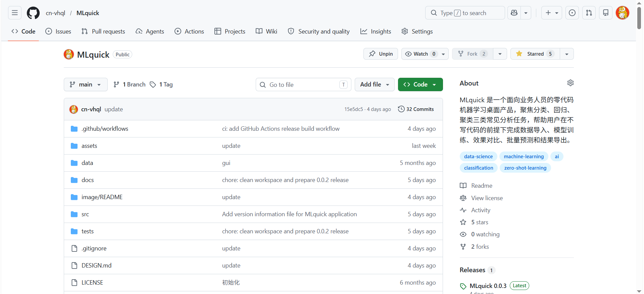Open the green Code dropdown button

click(420, 84)
